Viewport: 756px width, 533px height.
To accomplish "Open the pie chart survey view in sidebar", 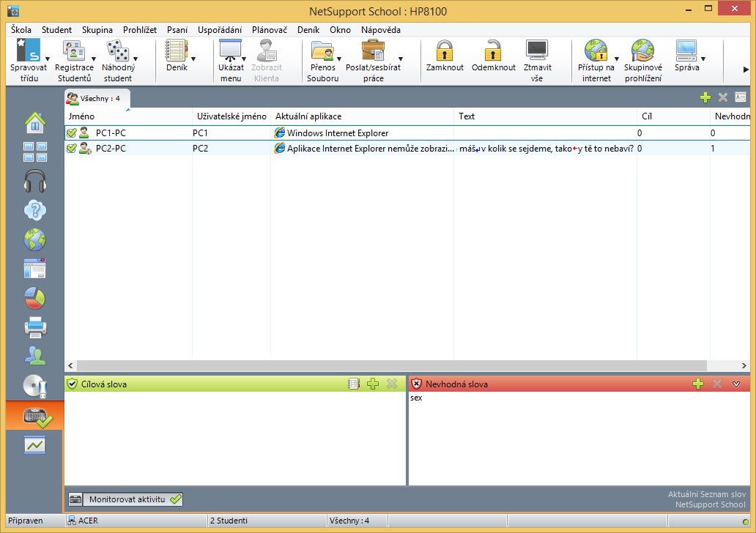I will point(35,298).
